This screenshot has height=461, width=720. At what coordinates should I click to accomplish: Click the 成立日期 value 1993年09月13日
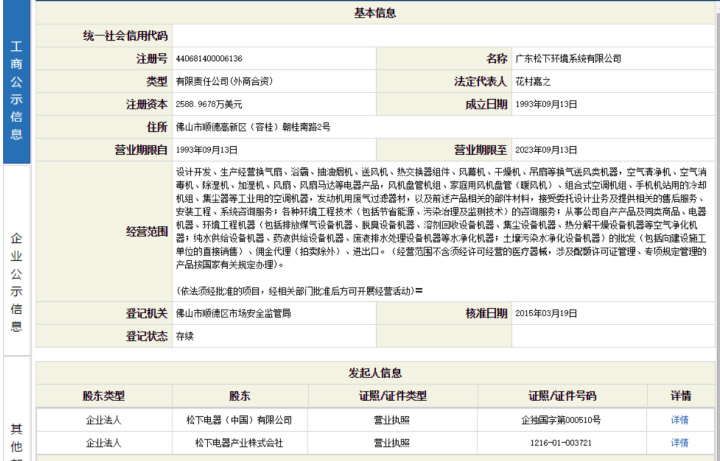546,104
